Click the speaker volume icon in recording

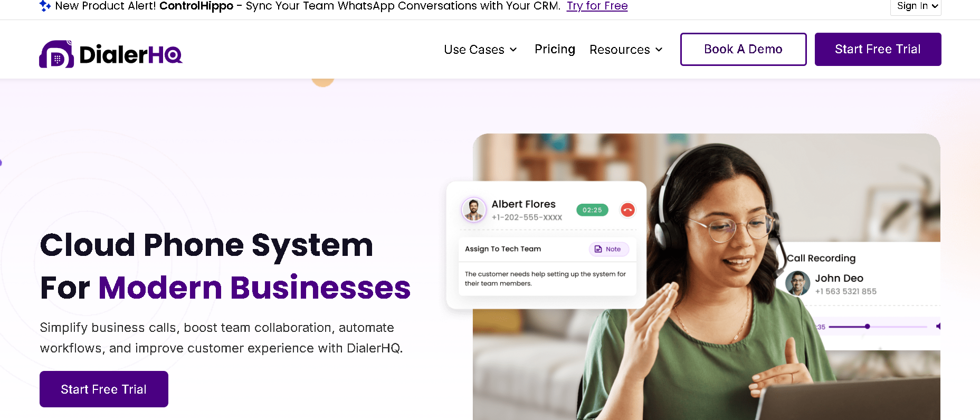(x=938, y=327)
